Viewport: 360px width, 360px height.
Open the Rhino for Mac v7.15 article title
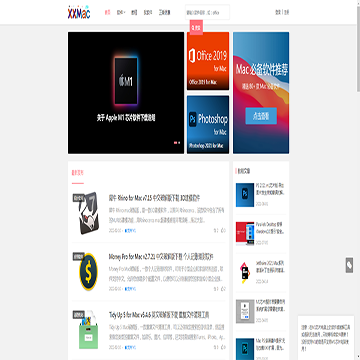[x=154, y=198]
